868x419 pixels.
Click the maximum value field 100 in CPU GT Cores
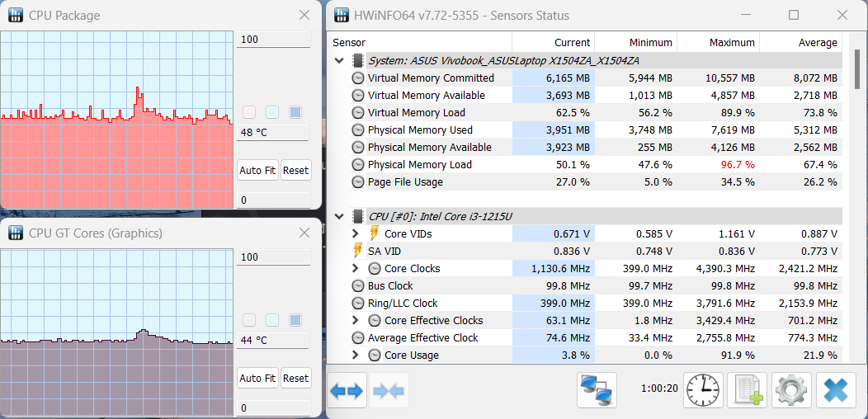273,257
